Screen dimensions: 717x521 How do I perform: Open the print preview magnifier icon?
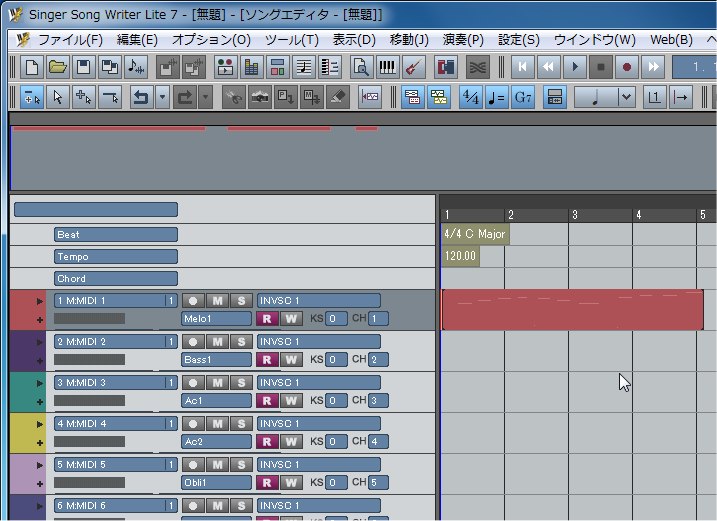(361, 67)
